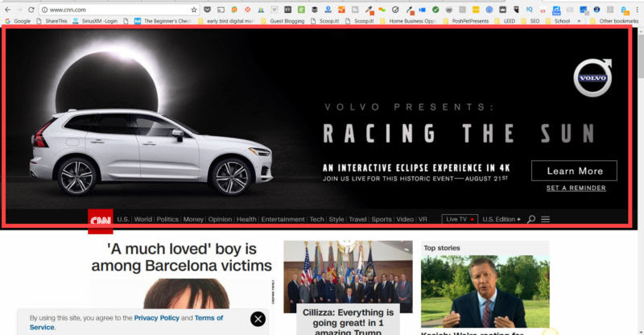Screen dimensions: 644x335
Task: Open the Guest Blogging bookmark folder
Action: 283,21
